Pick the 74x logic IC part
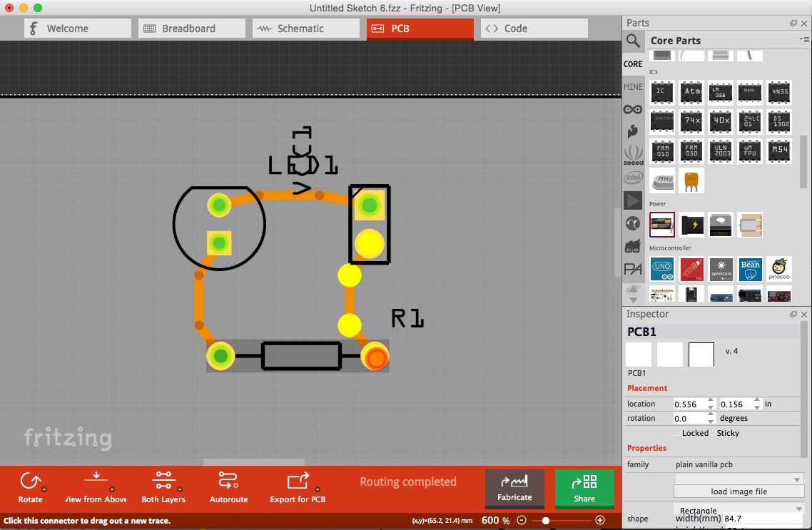Screen dimensions: 812x530 click(691, 121)
